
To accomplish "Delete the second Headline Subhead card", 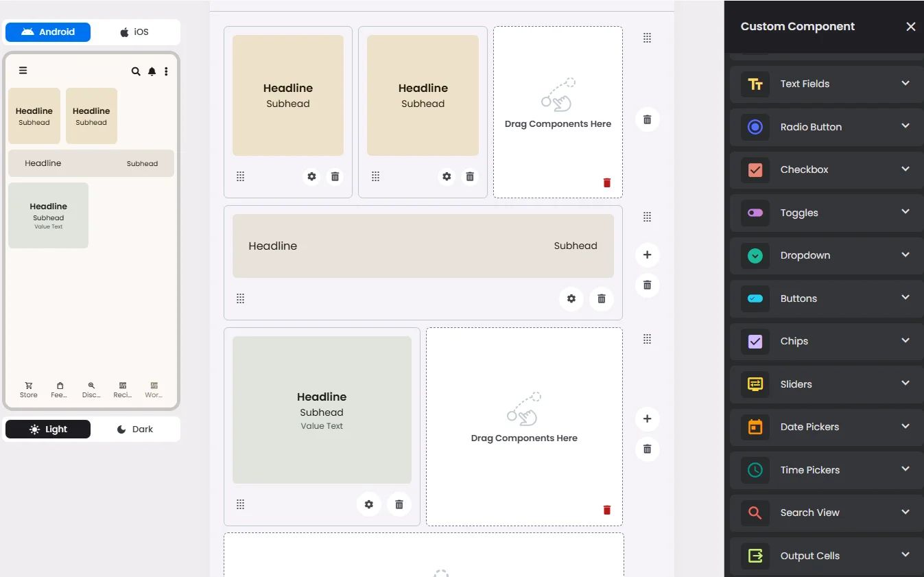I will coord(470,176).
